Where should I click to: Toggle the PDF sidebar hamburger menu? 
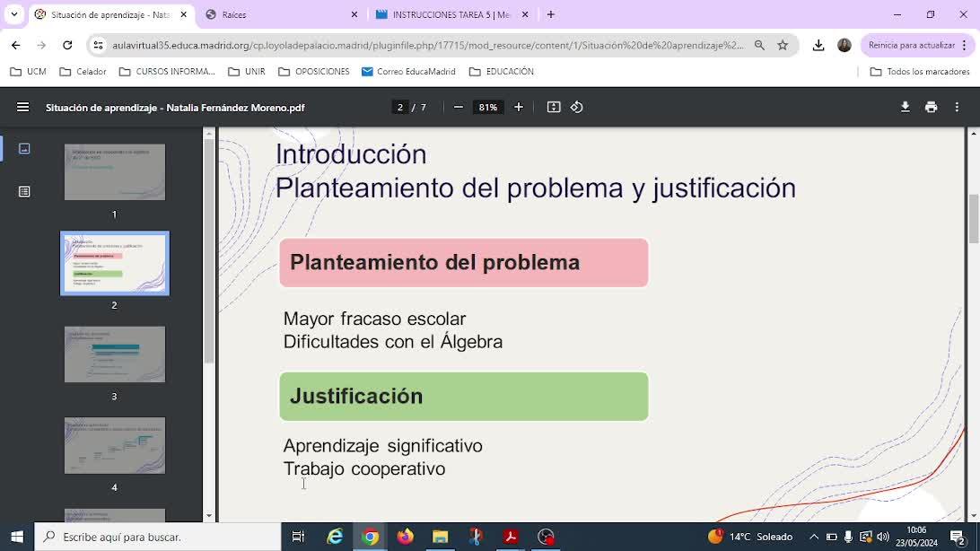coord(23,108)
